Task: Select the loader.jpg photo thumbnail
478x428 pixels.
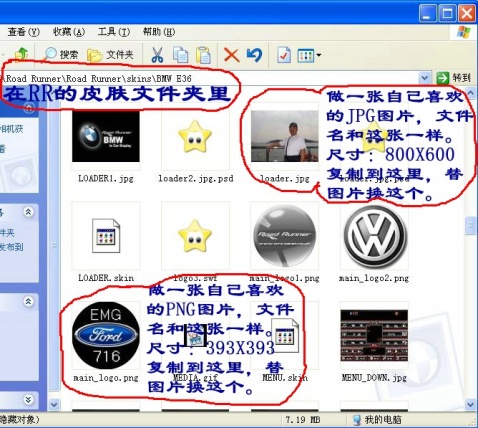Action: coord(284,136)
